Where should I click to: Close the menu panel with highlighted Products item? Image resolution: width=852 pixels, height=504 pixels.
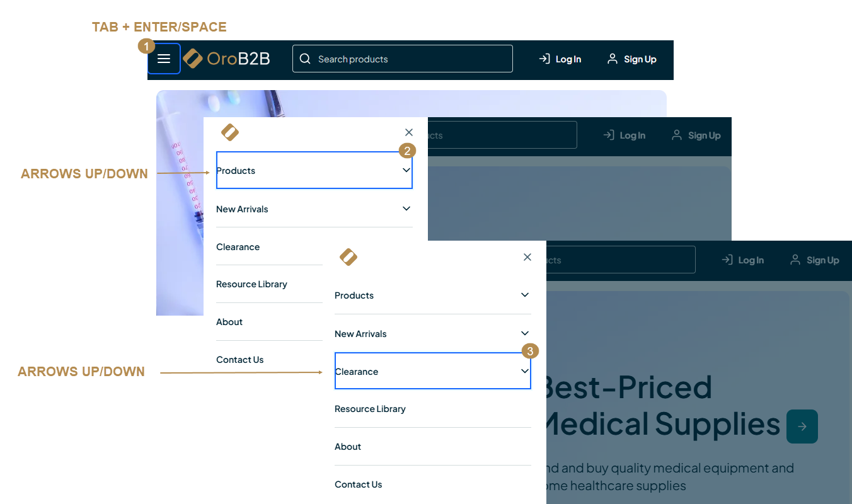(x=409, y=132)
